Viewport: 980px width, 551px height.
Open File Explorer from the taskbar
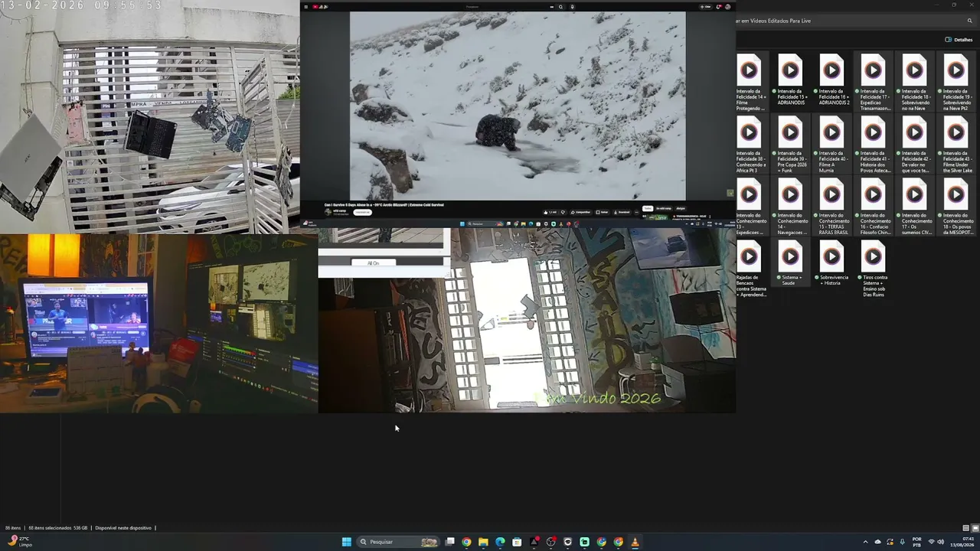pos(483,542)
